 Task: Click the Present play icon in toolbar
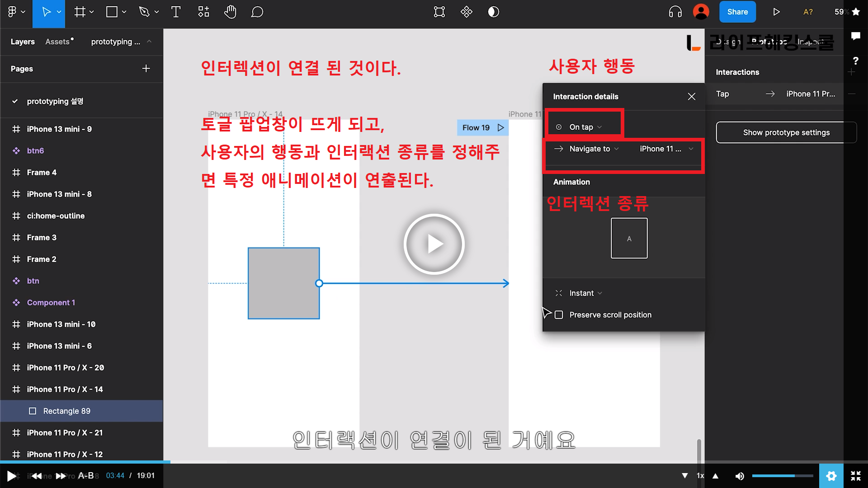(x=776, y=12)
